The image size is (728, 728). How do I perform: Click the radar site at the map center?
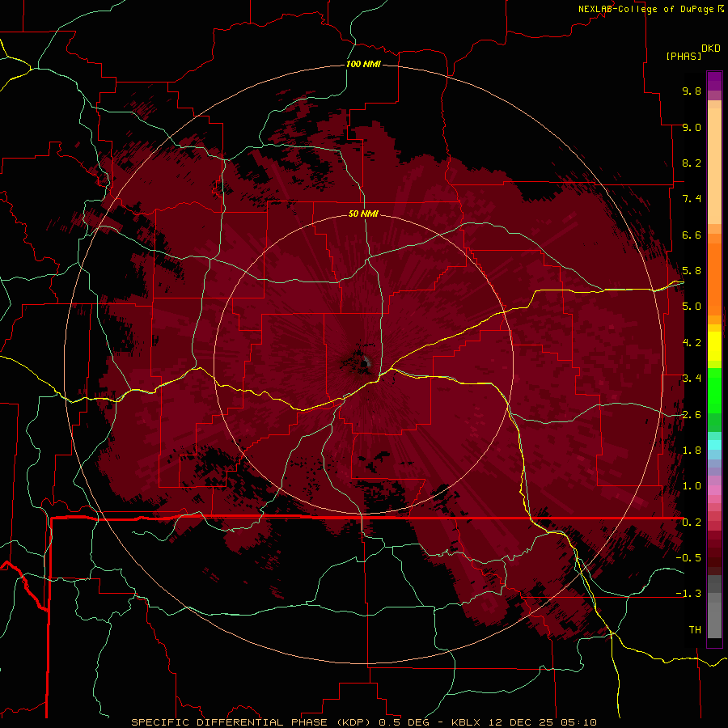click(363, 363)
